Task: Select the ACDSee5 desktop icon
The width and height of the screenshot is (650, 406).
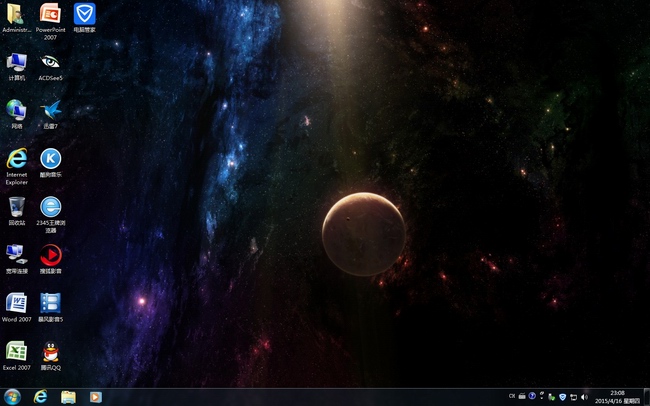Action: click(x=50, y=62)
